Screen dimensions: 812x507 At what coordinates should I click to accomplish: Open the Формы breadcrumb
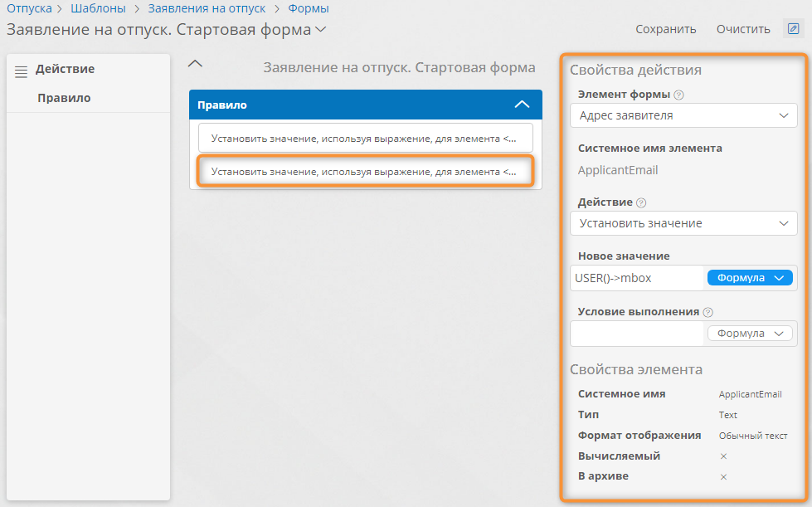tap(308, 8)
